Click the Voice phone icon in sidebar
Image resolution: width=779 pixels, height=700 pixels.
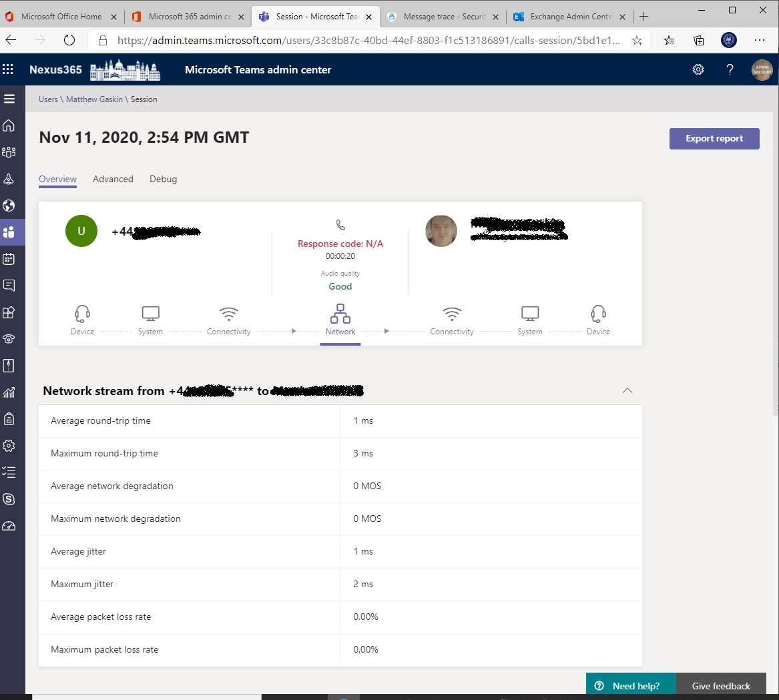(x=9, y=339)
